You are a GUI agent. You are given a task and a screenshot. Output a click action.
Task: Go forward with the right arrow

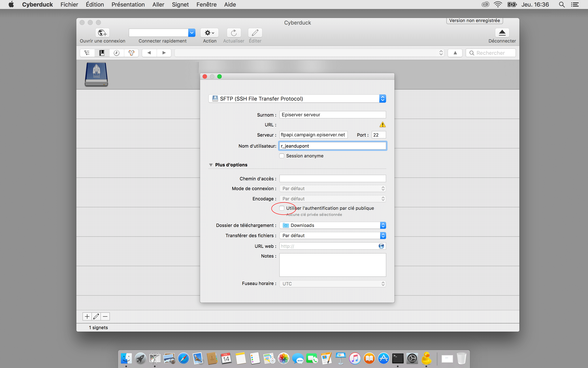point(164,53)
